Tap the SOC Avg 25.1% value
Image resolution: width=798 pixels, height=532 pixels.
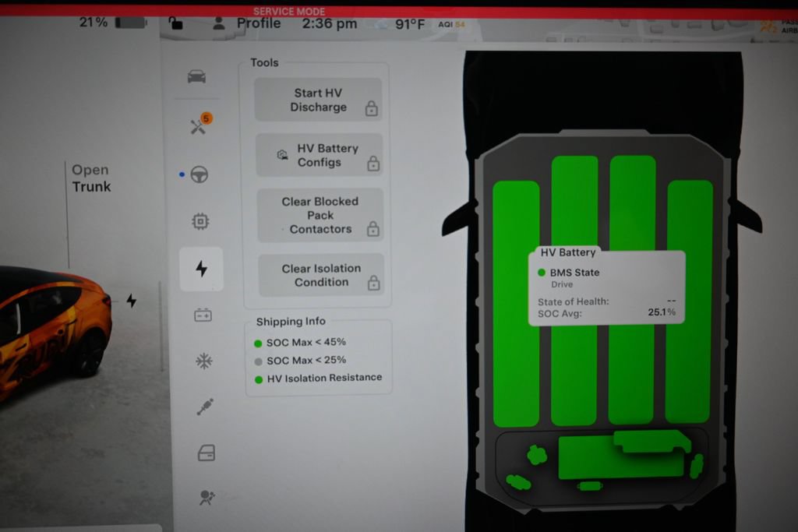pos(662,312)
